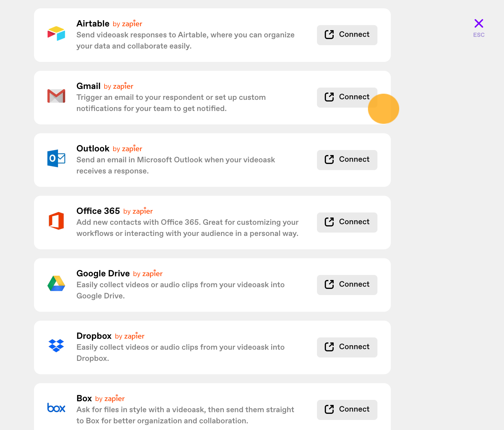The image size is (504, 430).
Task: Click the Google Drive triangle icon
Action: 56,283
